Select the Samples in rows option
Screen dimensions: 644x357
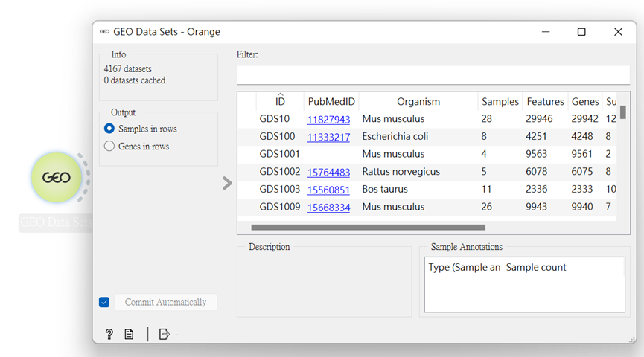109,129
